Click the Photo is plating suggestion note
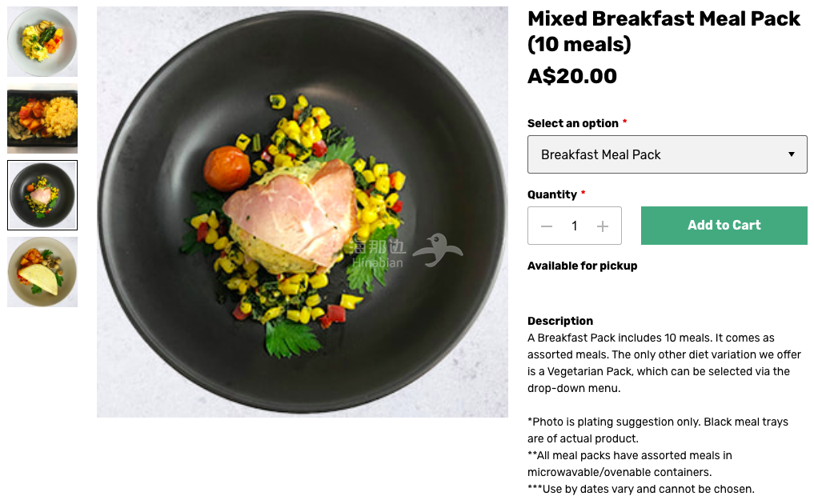Viewport: 814px width, 504px height. [x=658, y=430]
